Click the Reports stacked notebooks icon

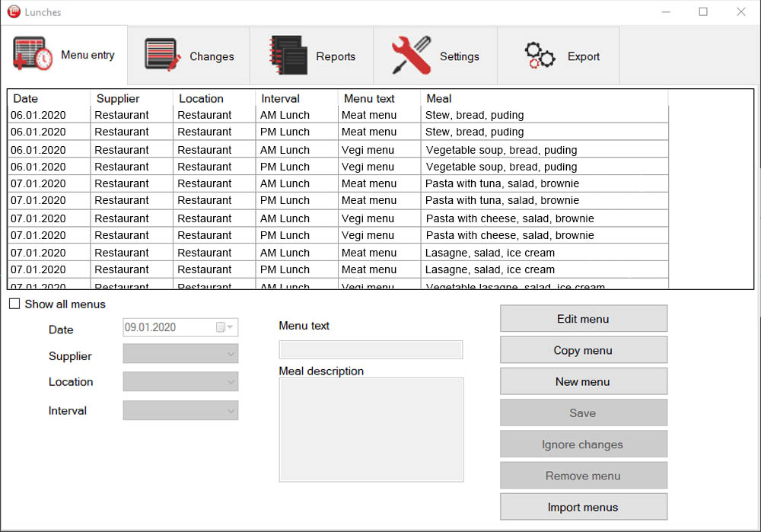click(x=288, y=55)
